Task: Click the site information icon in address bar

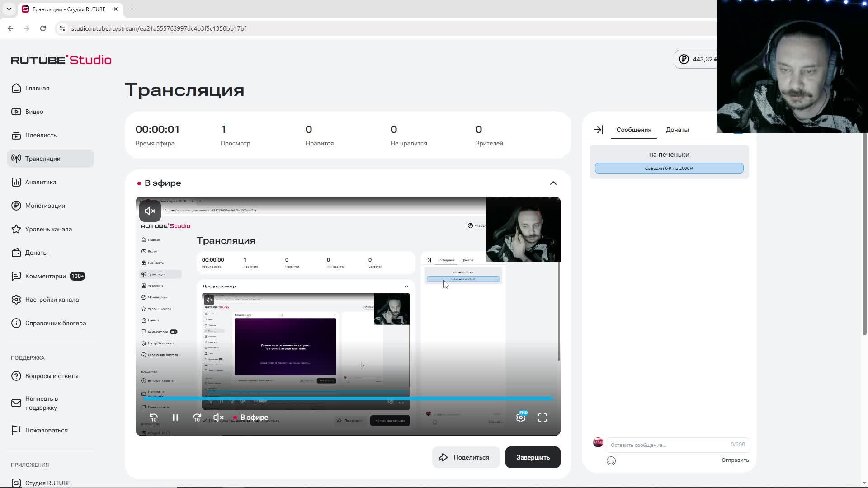Action: 62,28
